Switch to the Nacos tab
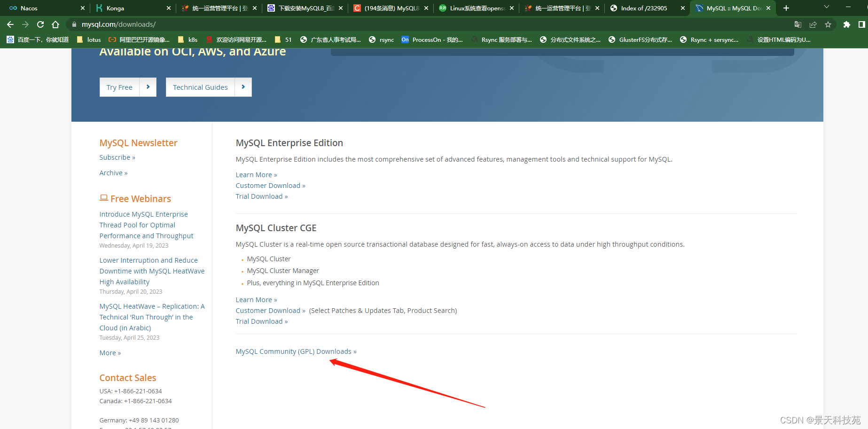 47,8
